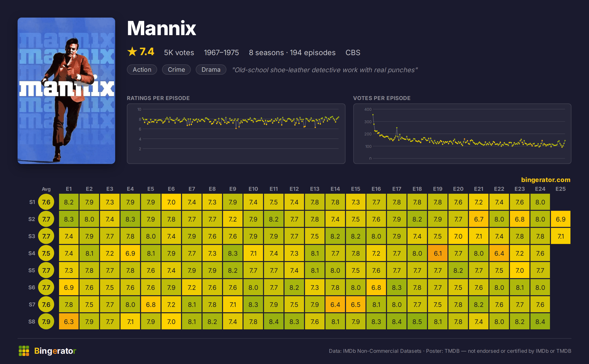Click the Votes Per Episode chart
The height and width of the screenshot is (364, 589).
462,134
